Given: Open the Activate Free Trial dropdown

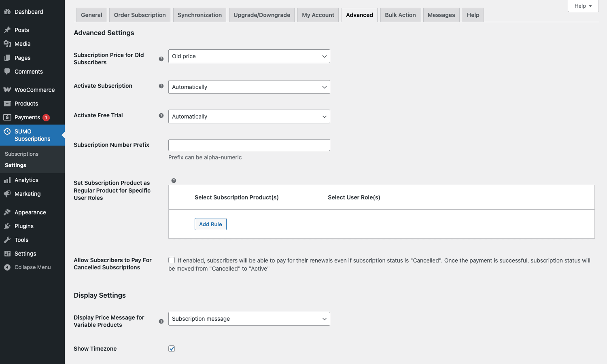Looking at the screenshot, I should click(249, 116).
